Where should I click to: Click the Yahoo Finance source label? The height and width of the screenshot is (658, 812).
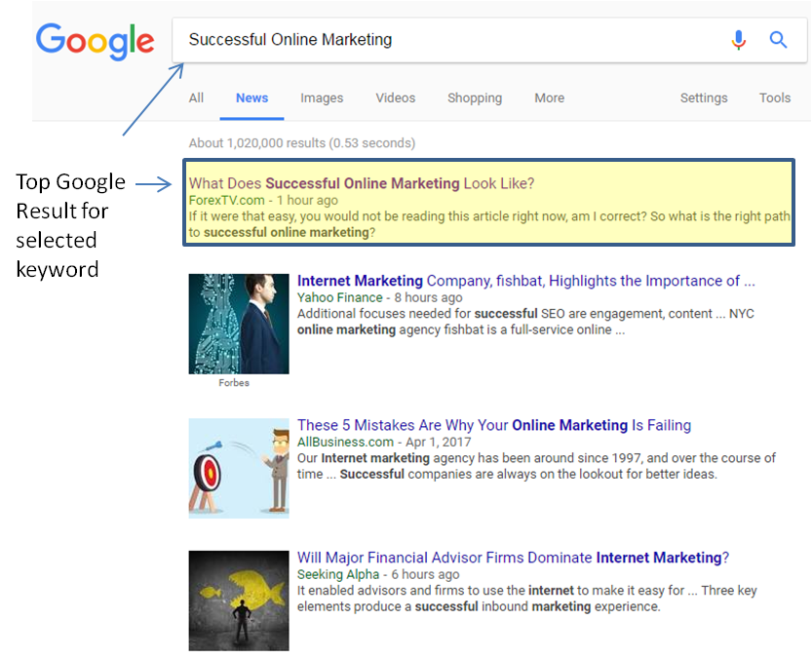tap(339, 297)
